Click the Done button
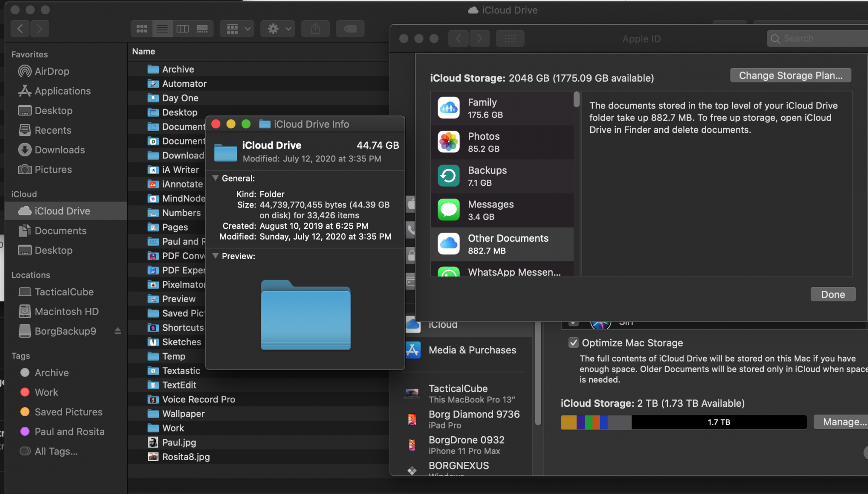The height and width of the screenshot is (494, 868). [833, 294]
